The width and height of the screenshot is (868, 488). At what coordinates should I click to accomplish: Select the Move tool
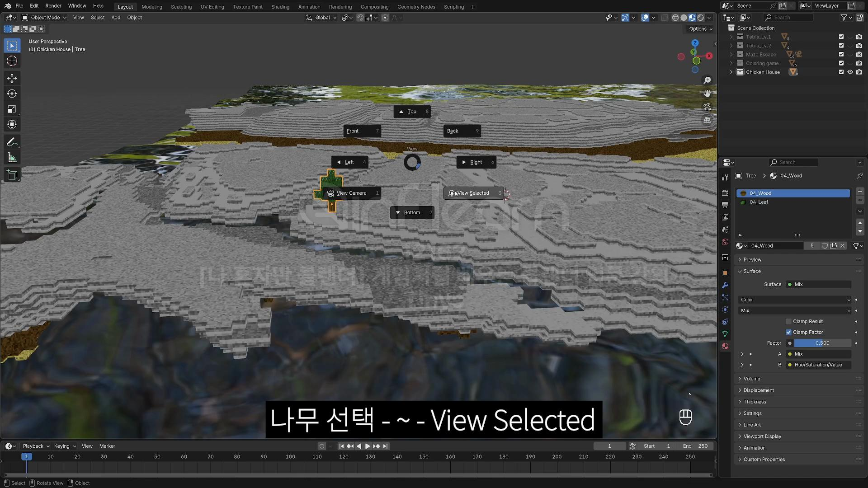tap(12, 78)
